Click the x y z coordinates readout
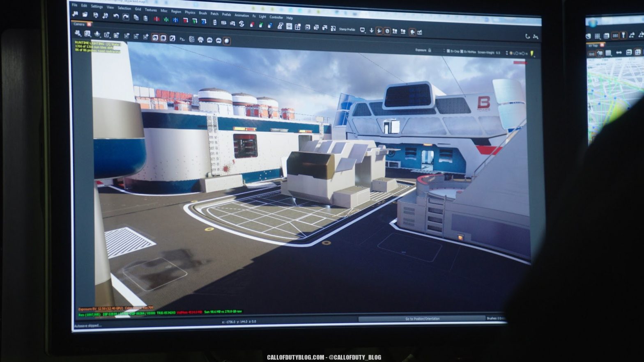 [x=239, y=322]
